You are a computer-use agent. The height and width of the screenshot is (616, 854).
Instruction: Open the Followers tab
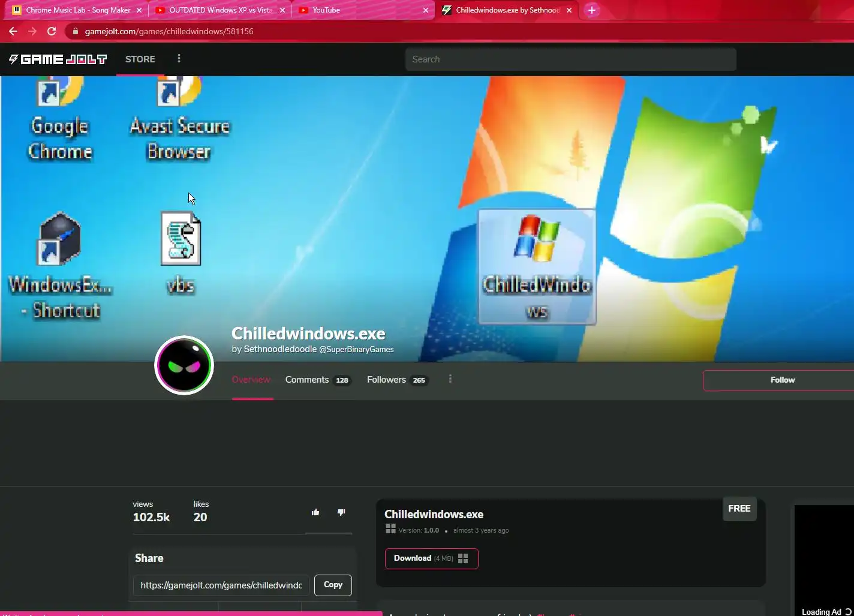pos(397,380)
